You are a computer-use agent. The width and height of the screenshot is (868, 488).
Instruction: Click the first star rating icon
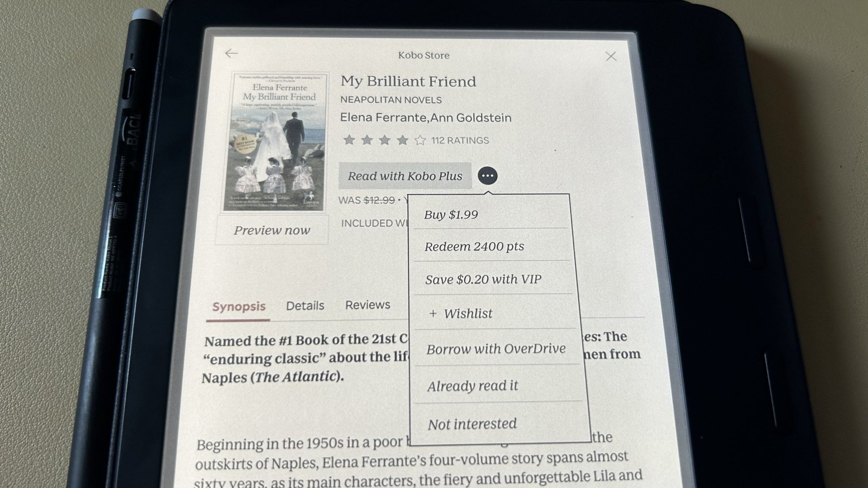[x=349, y=140]
